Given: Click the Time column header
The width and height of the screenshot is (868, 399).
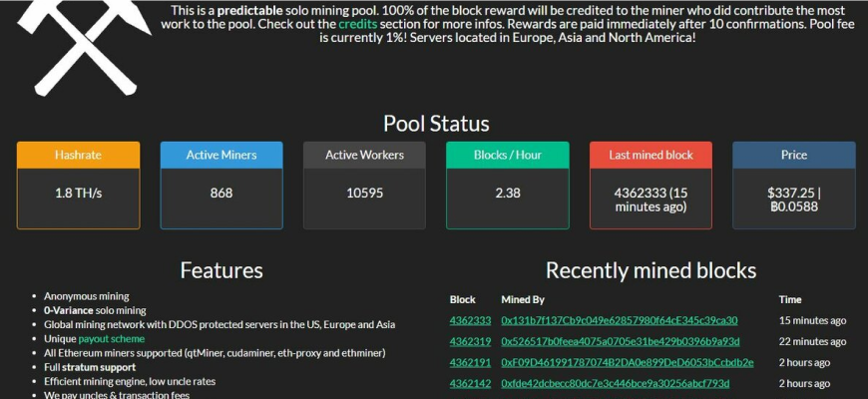Looking at the screenshot, I should [790, 299].
